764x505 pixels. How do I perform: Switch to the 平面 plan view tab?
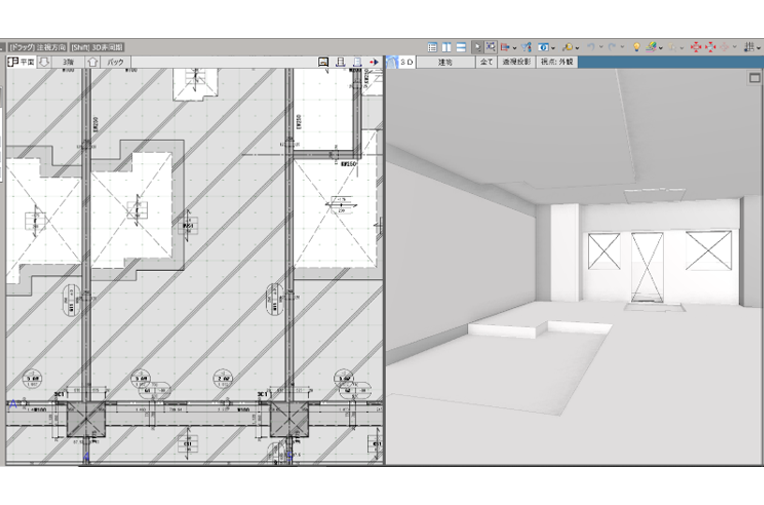coord(20,62)
